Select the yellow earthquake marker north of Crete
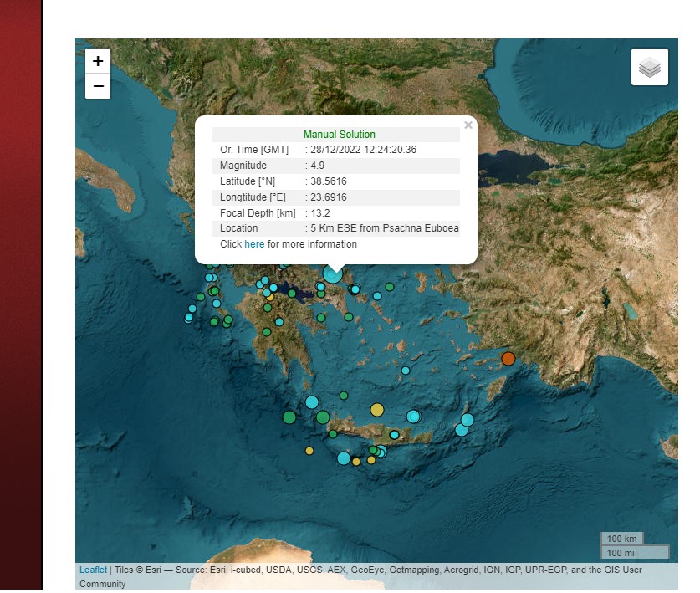 tap(377, 410)
